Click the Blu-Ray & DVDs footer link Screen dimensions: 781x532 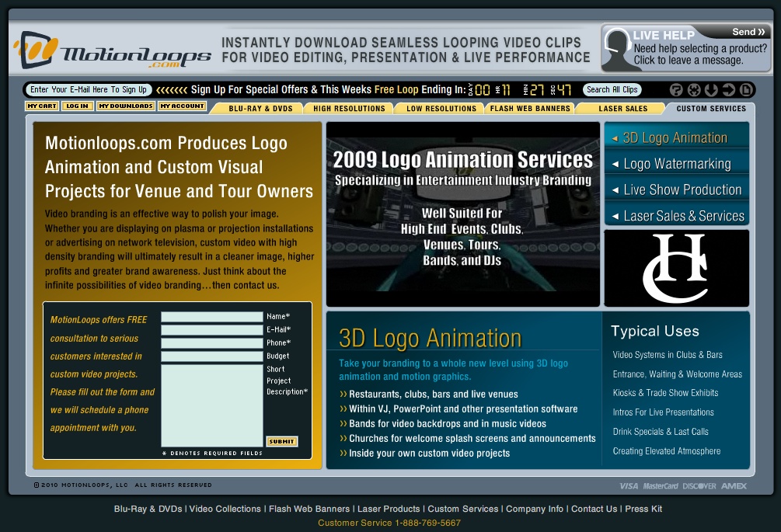click(148, 509)
